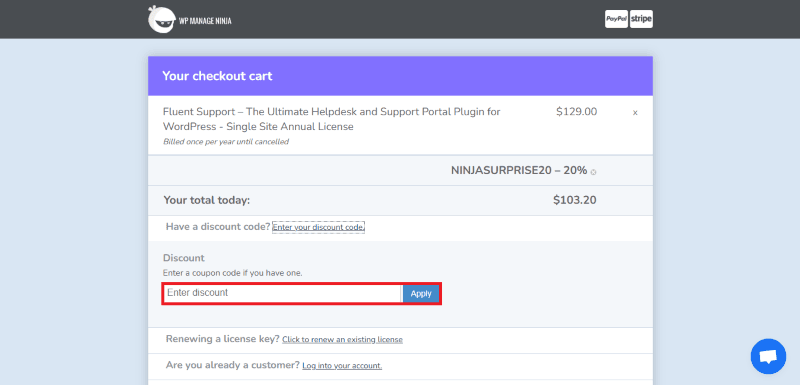Select the 'Billed once per year until cancelled' note

[226, 142]
